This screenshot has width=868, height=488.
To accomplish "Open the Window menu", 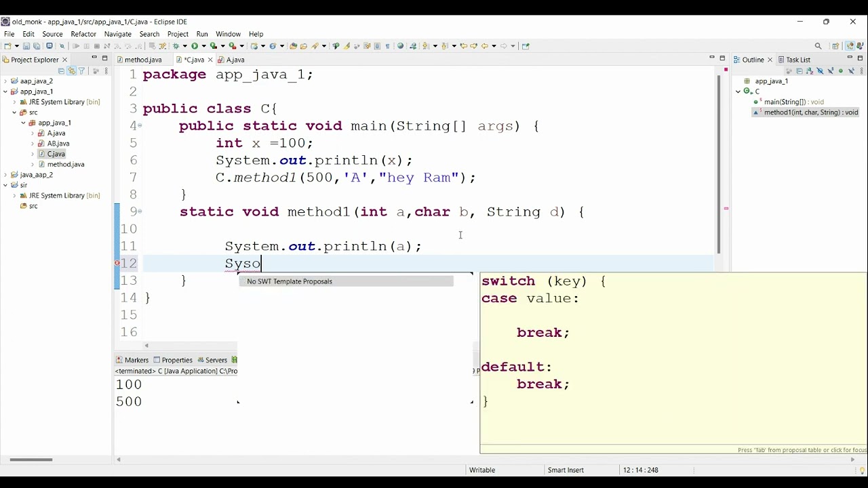I will click(228, 34).
